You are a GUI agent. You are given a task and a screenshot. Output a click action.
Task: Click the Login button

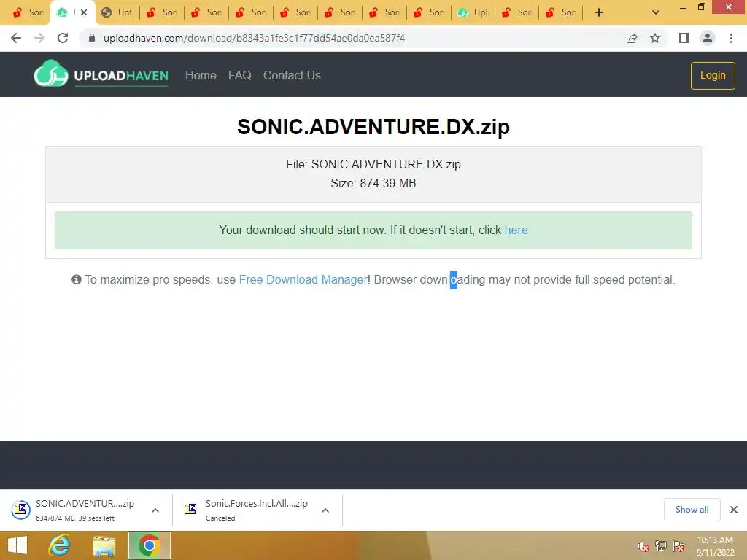(x=713, y=75)
